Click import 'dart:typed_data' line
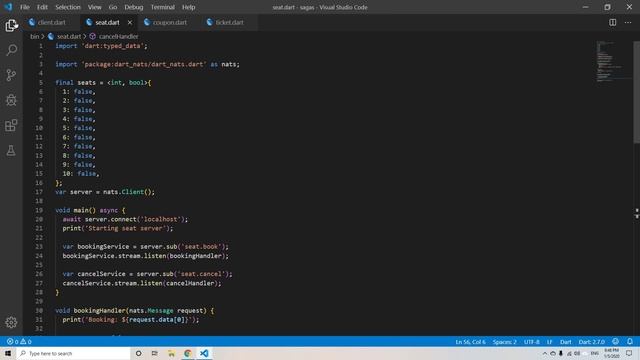640x360 pixels. tap(101, 46)
